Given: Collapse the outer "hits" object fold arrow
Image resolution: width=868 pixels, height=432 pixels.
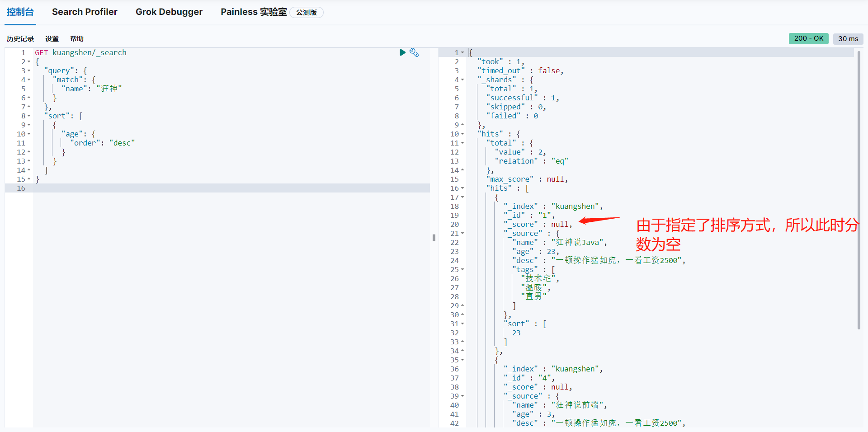Looking at the screenshot, I should [x=462, y=134].
